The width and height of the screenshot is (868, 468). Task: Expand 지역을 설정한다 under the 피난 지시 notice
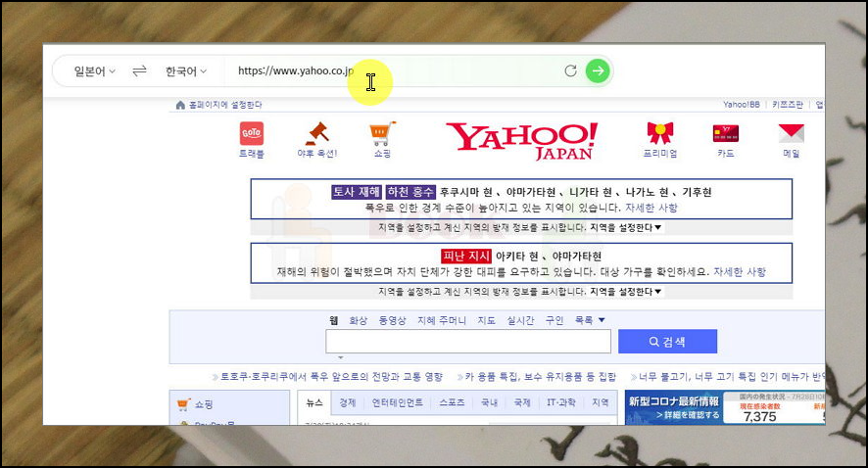(x=626, y=292)
